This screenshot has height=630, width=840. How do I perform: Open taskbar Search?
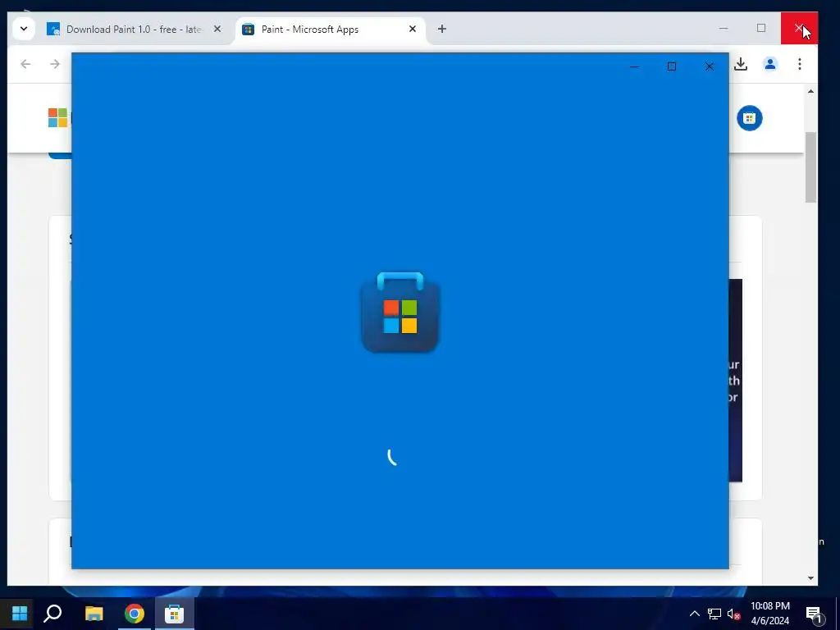click(52, 613)
